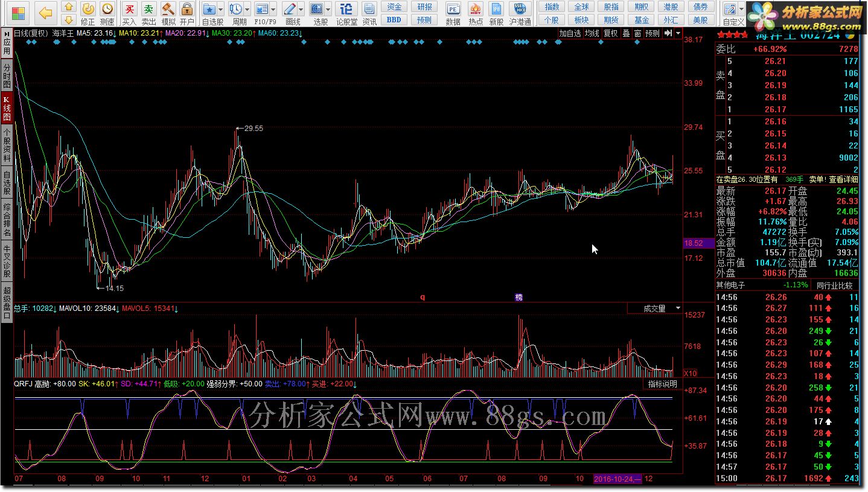Screen dimensions: 868x492
Task: Open the 自定义 customize icon
Action: 730,10
